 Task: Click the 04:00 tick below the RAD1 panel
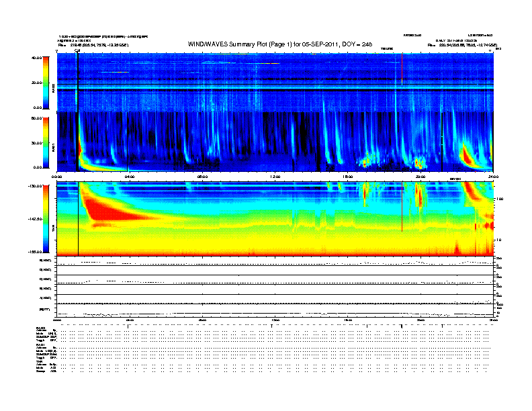tap(130, 177)
